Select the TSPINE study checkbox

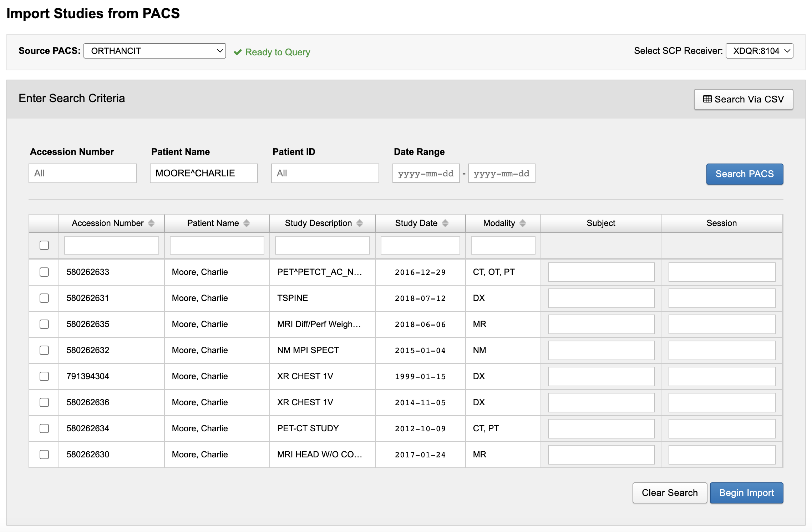pos(44,298)
